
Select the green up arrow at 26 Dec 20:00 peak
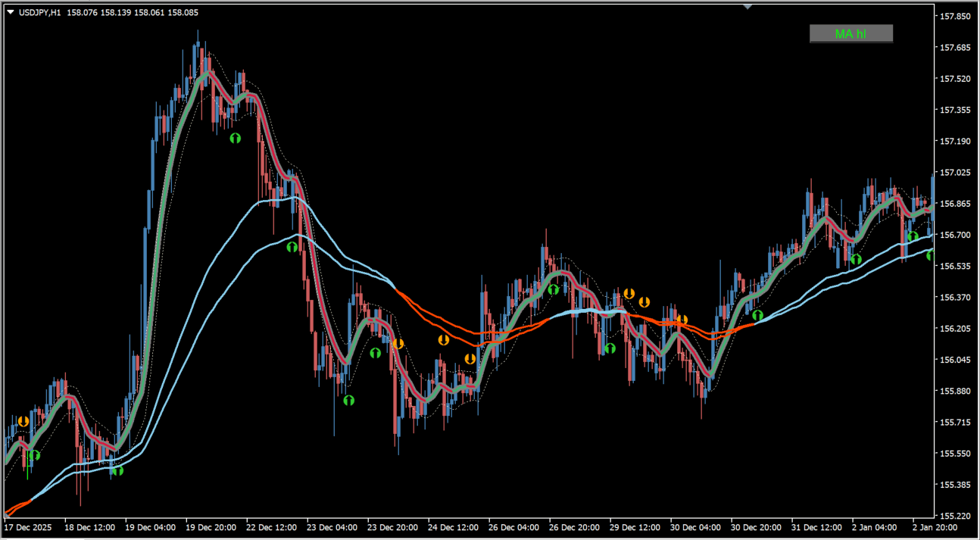(553, 289)
